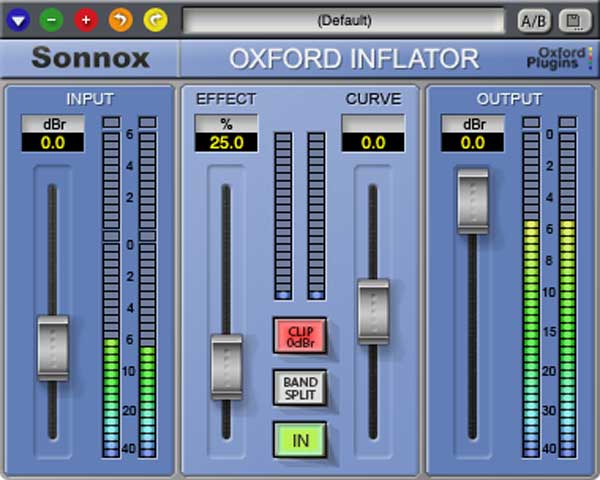
Task: Click the EFFECT section label
Action: (226, 99)
